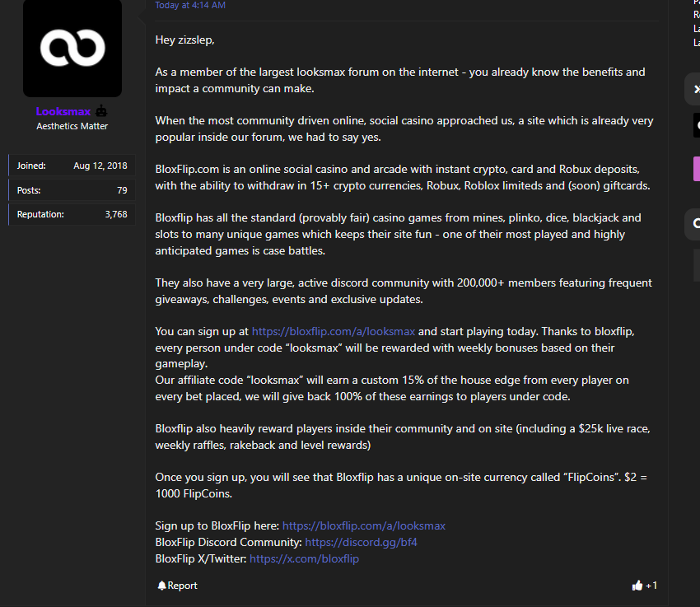Click the Report button text
700x607 pixels.
click(x=182, y=586)
